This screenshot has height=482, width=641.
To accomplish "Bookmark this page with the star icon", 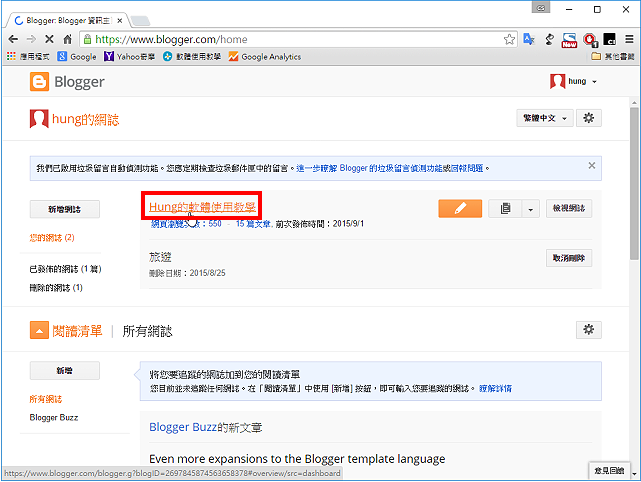I will click(x=509, y=39).
